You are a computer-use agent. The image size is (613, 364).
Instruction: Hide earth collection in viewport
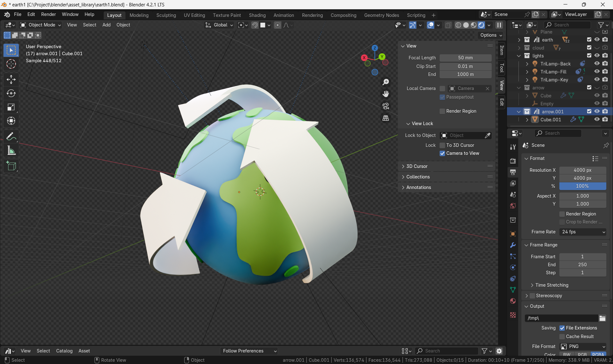coord(597,40)
